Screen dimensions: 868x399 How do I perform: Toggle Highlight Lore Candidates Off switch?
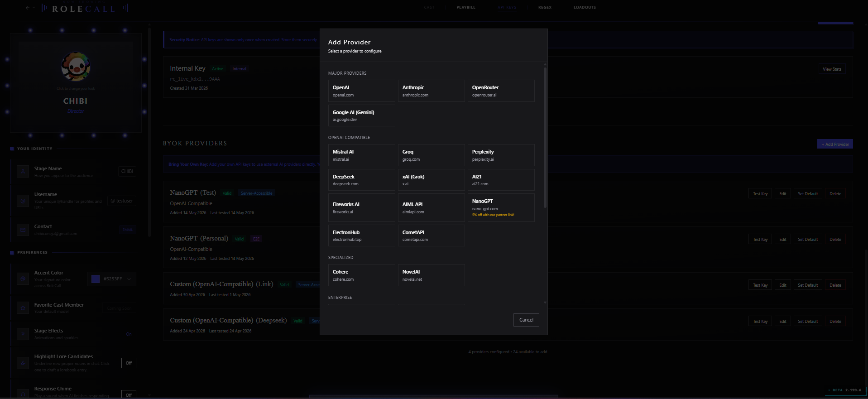click(x=129, y=363)
